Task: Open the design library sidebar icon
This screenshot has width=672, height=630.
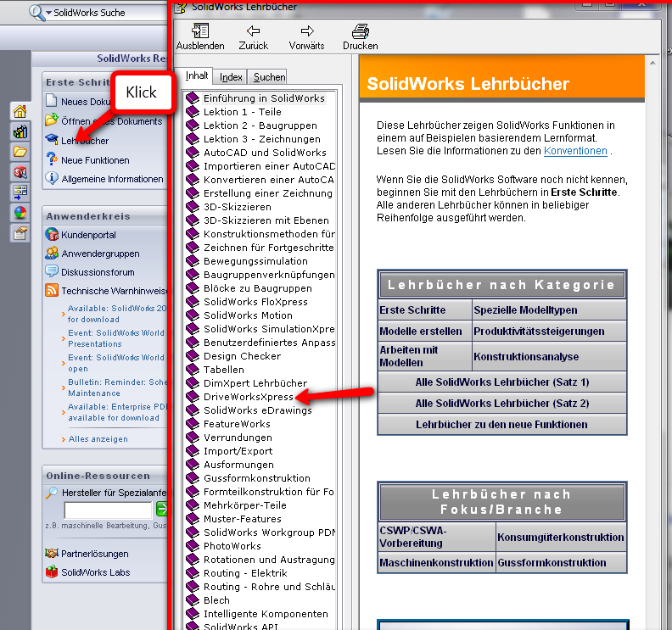Action: click(x=20, y=132)
